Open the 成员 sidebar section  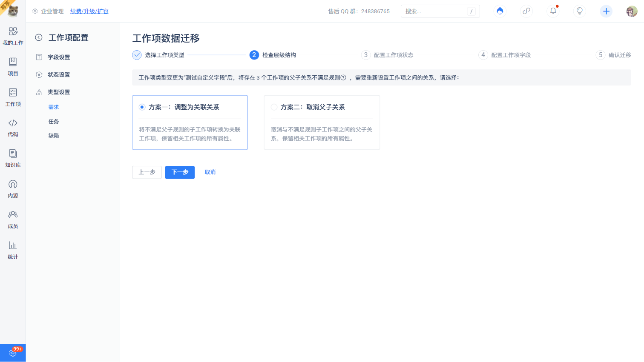coord(13,220)
